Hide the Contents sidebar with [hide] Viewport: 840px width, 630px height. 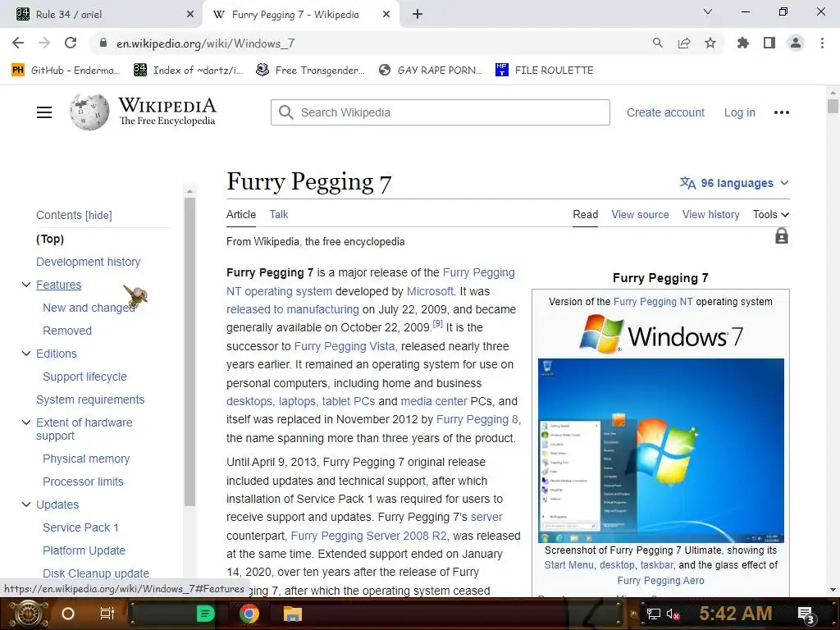pyautogui.click(x=98, y=216)
